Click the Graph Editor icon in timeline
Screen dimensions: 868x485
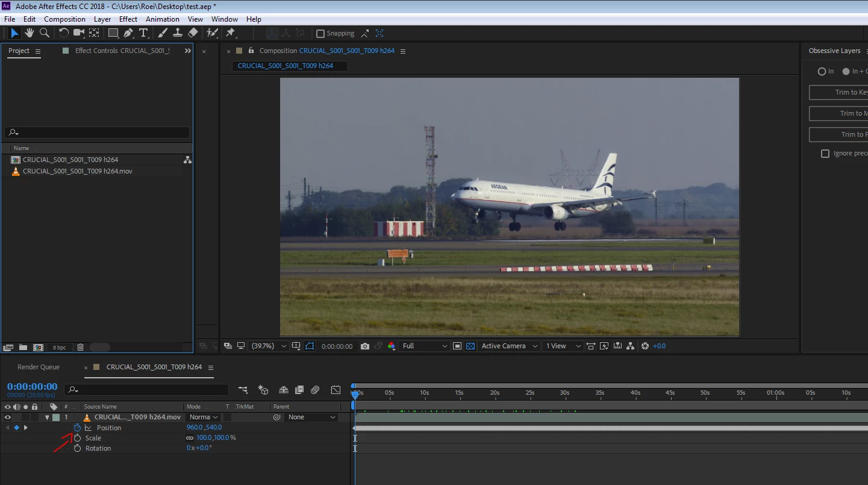click(336, 390)
